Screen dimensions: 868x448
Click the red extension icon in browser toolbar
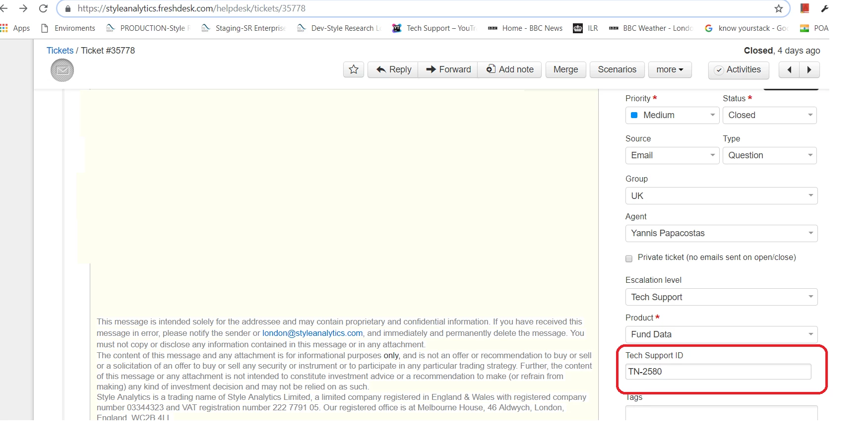coord(805,8)
